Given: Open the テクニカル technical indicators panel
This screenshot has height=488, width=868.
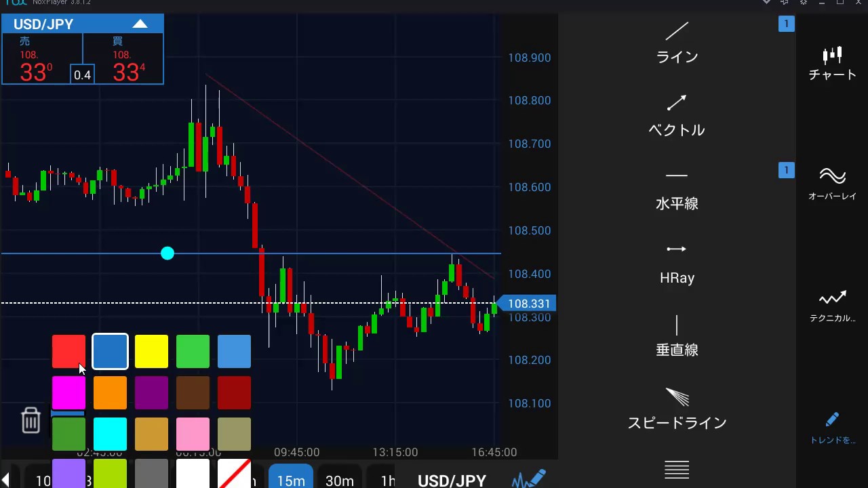Looking at the screenshot, I should pos(833,306).
